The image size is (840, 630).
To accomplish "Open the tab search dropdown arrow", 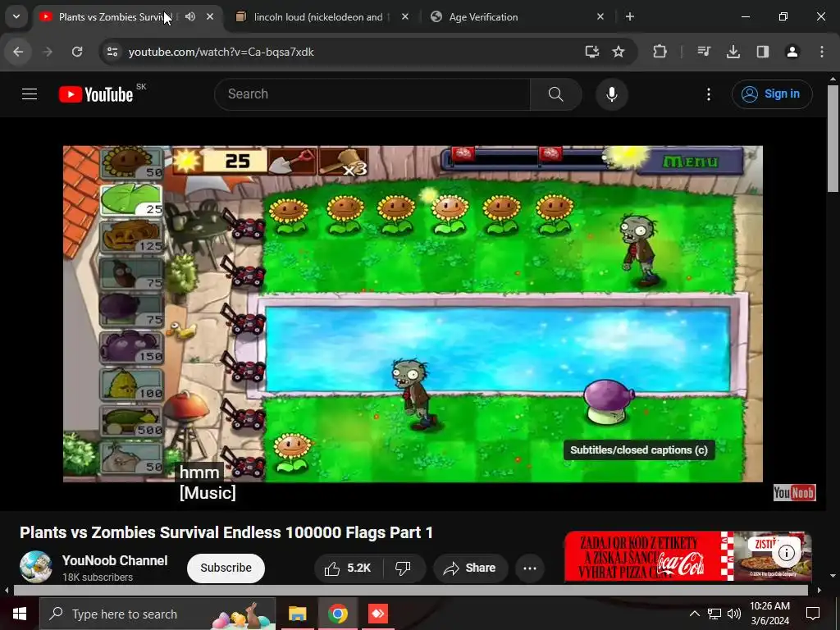I will (16, 16).
